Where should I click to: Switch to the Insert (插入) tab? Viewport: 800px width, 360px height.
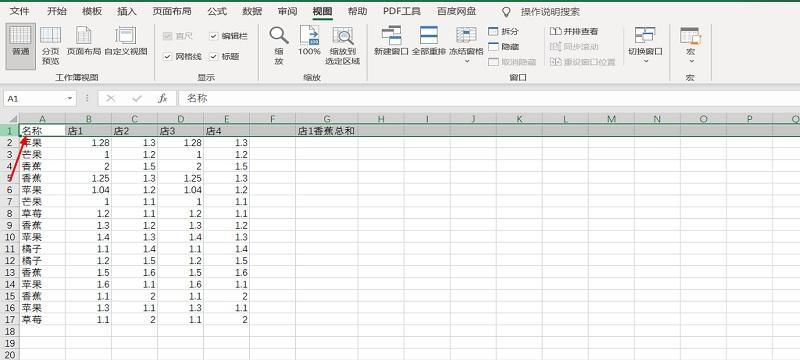(127, 11)
